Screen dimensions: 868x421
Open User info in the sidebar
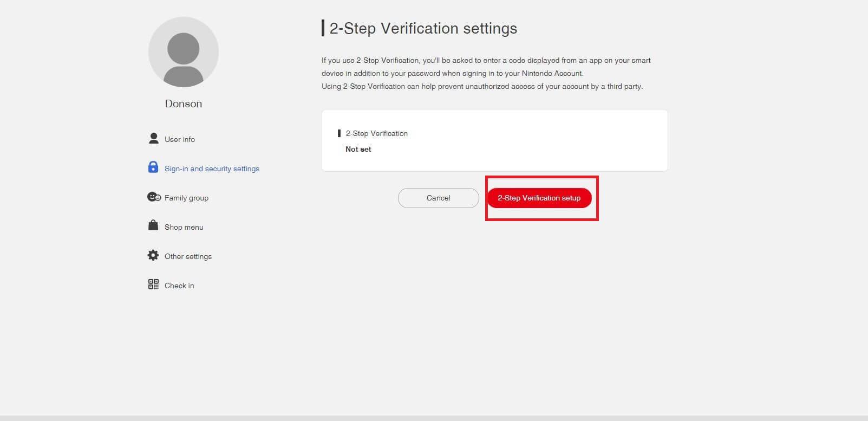point(180,139)
